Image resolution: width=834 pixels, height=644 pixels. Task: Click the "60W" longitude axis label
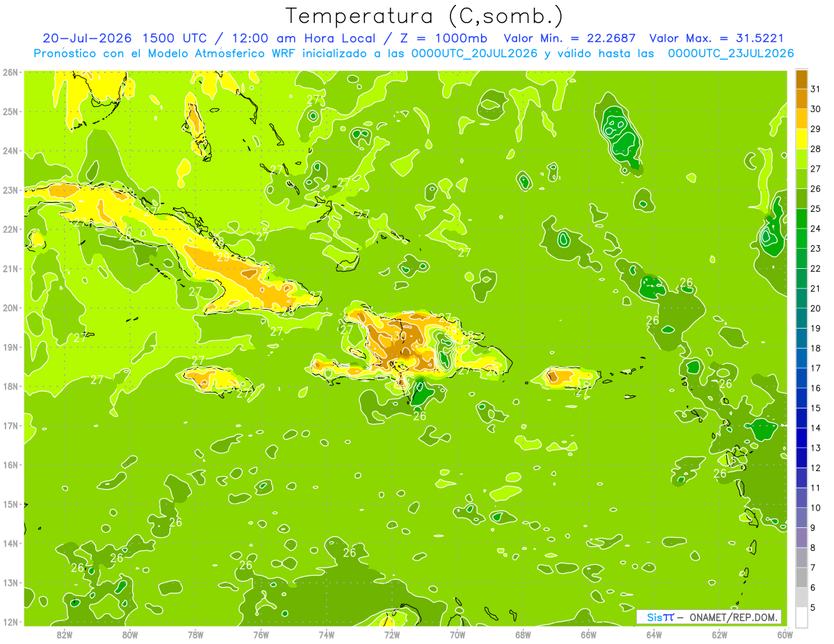[x=785, y=635]
